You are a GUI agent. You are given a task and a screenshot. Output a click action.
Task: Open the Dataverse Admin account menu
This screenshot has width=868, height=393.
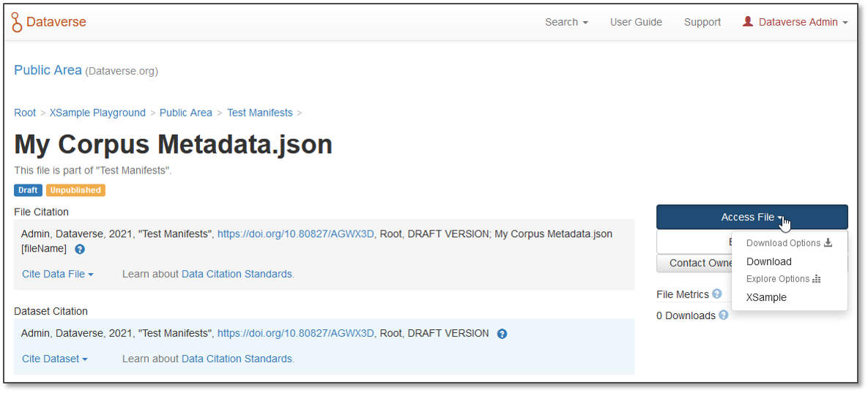[795, 22]
